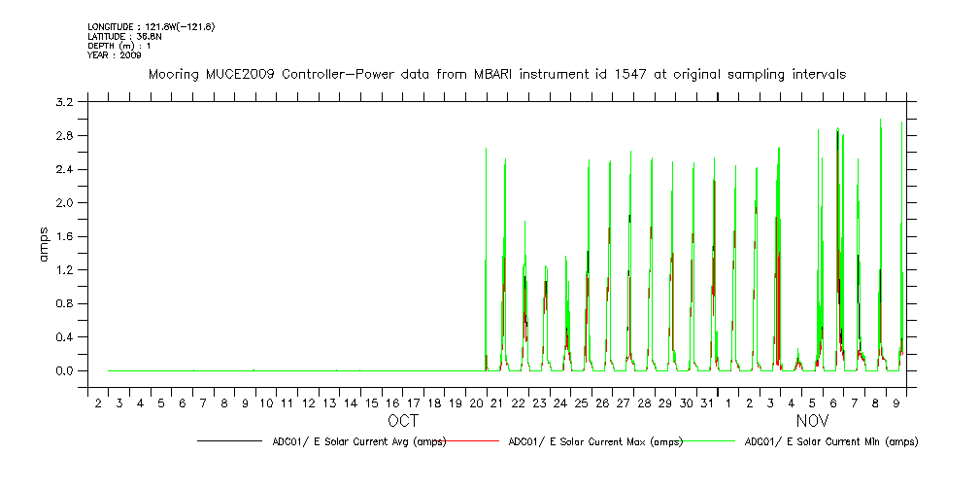Screen dimensions: 980x490
Task: Click the day 25 x-axis tick label
Action: [x=582, y=402]
